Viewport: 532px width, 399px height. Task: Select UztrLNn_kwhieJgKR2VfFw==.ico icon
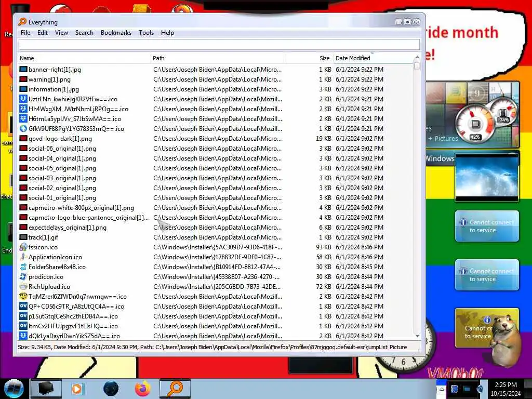(x=23, y=99)
